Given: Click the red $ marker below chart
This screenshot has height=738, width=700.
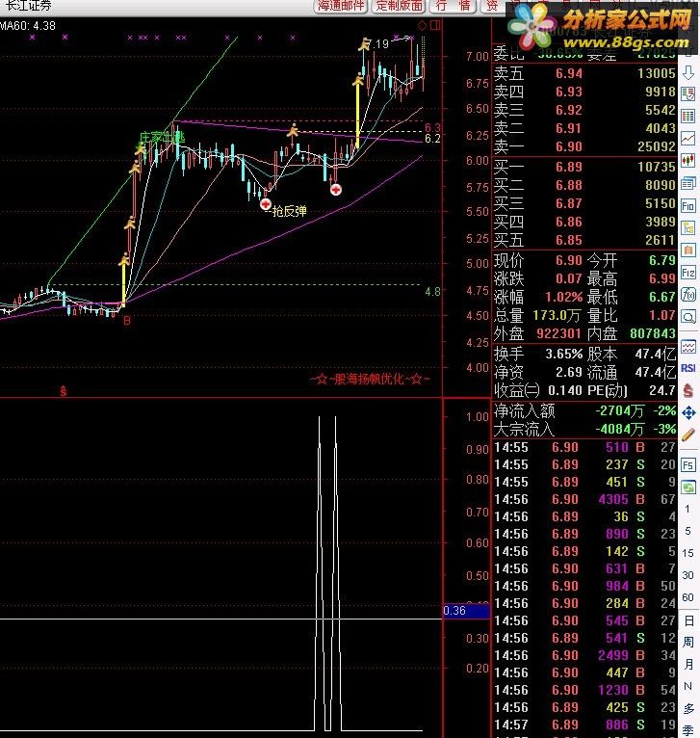Looking at the screenshot, I should [x=63, y=391].
